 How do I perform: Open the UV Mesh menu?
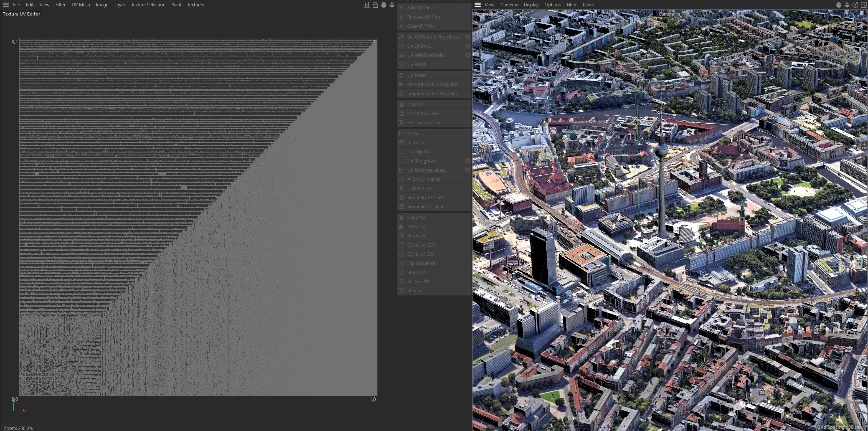80,5
